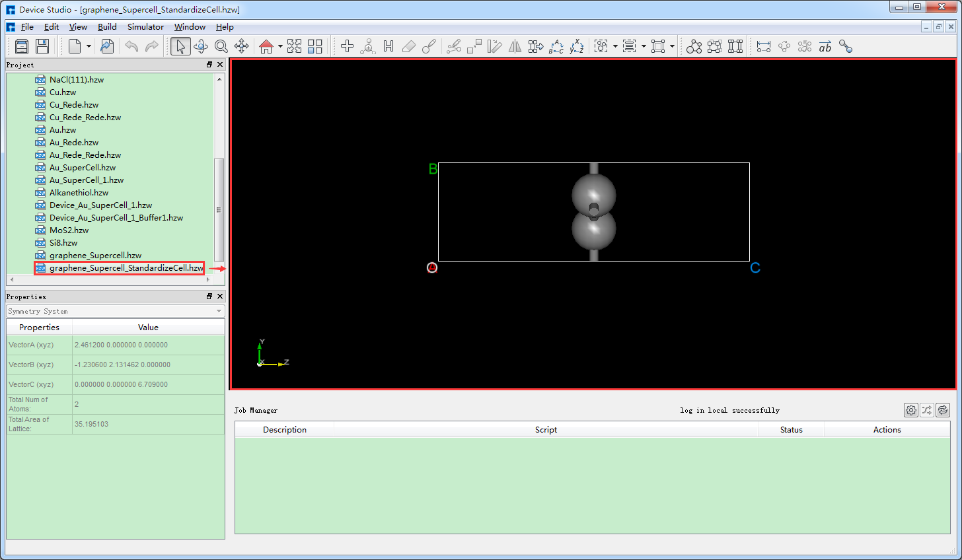Image resolution: width=962 pixels, height=560 pixels.
Task: Pick the eraser delete tool
Action: click(x=409, y=46)
